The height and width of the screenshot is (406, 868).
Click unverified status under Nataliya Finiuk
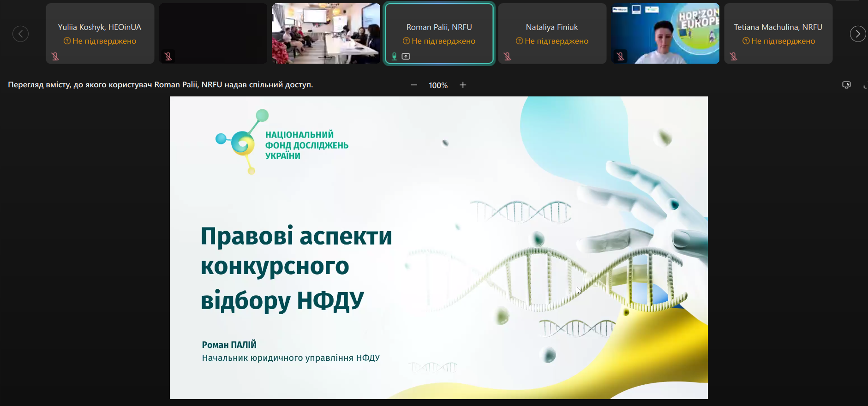click(552, 41)
